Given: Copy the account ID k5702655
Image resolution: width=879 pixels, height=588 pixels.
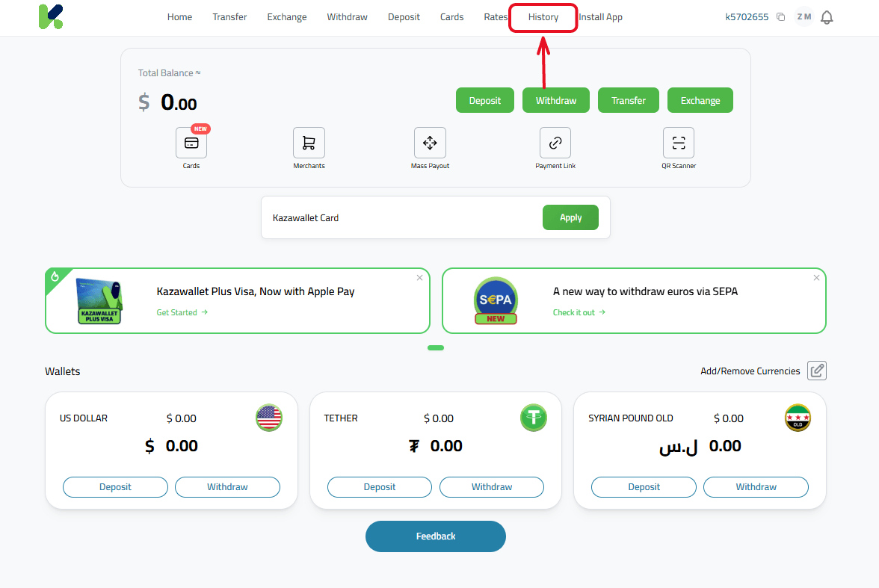Looking at the screenshot, I should point(780,17).
